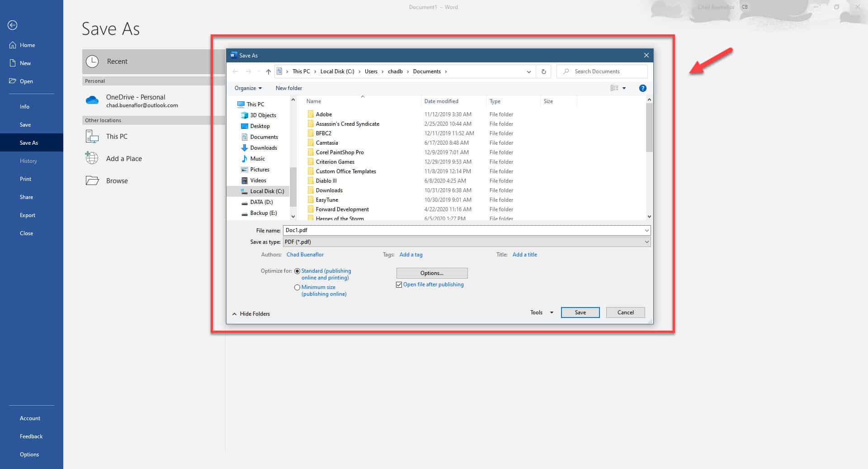Click the New document icon in the sidebar

tap(13, 63)
